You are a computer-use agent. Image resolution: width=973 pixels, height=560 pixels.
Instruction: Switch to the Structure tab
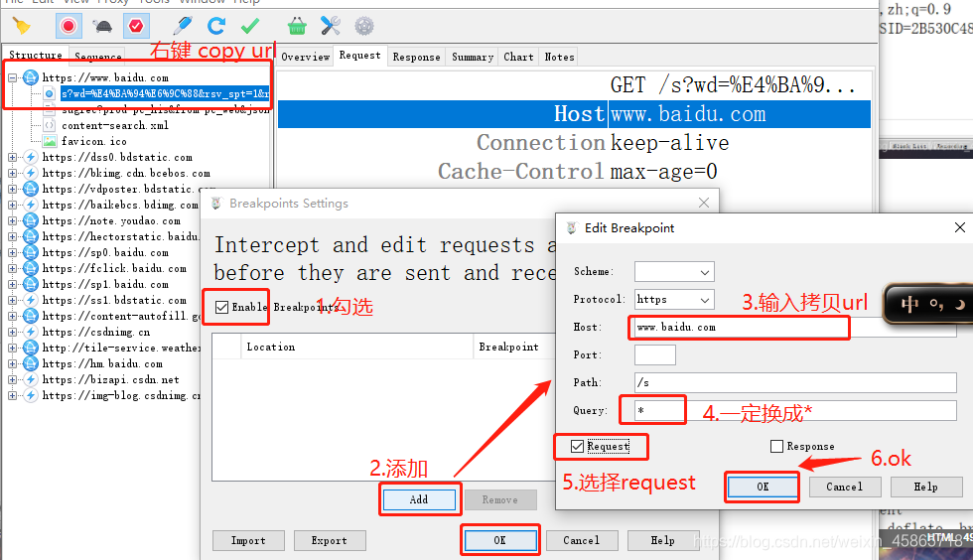click(x=36, y=55)
